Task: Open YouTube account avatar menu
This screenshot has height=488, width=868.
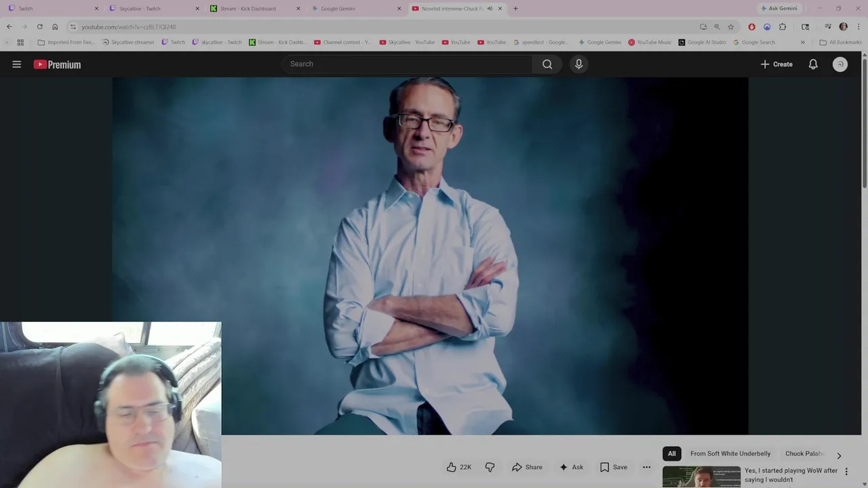Action: point(840,64)
